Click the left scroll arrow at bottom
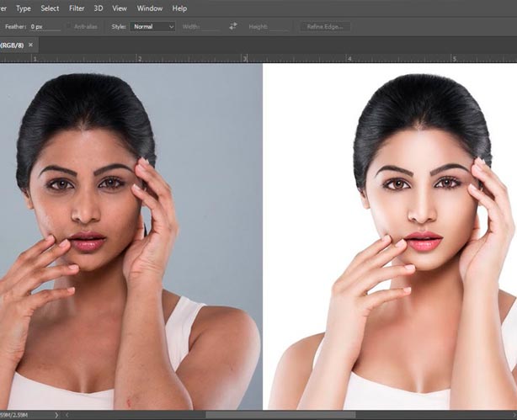The height and width of the screenshot is (420, 517). [x=67, y=415]
